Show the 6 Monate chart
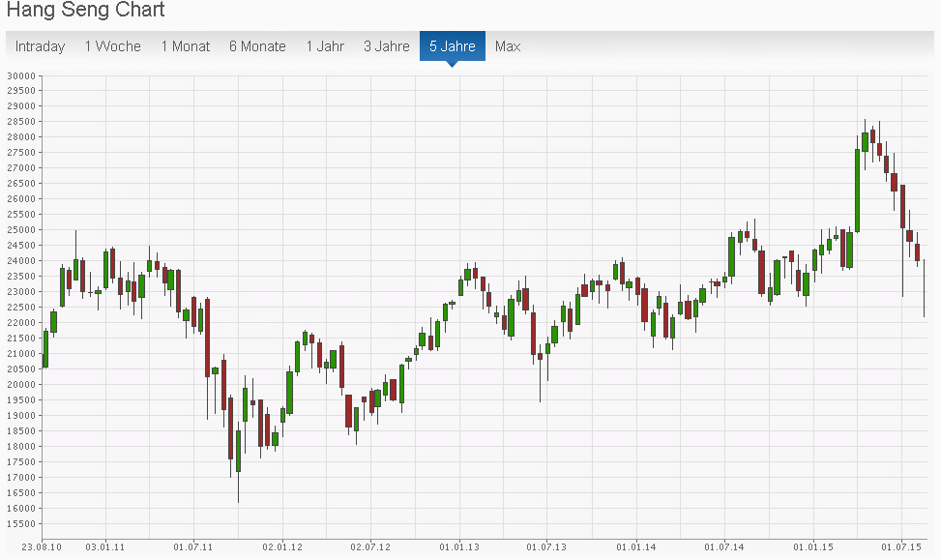This screenshot has width=941, height=560. click(x=257, y=46)
